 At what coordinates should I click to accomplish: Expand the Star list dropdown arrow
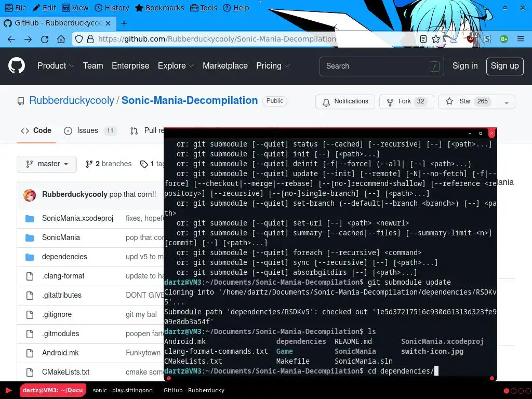[507, 102]
